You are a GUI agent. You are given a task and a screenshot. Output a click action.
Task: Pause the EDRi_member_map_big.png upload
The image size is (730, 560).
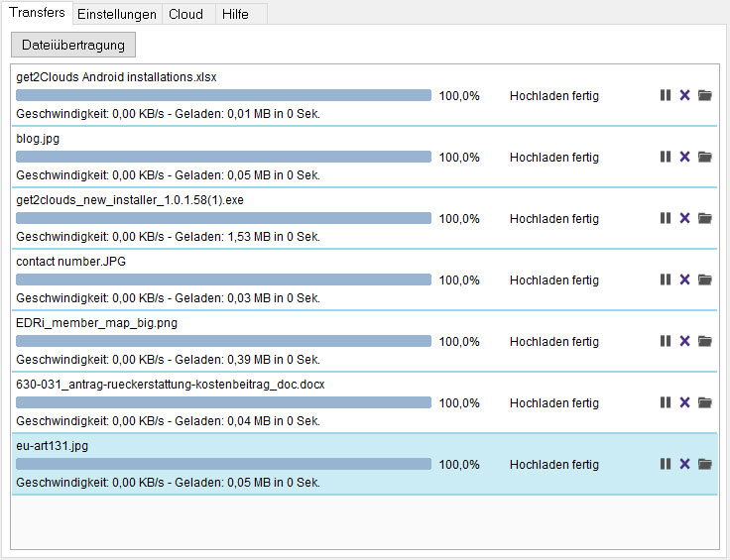coord(666,341)
